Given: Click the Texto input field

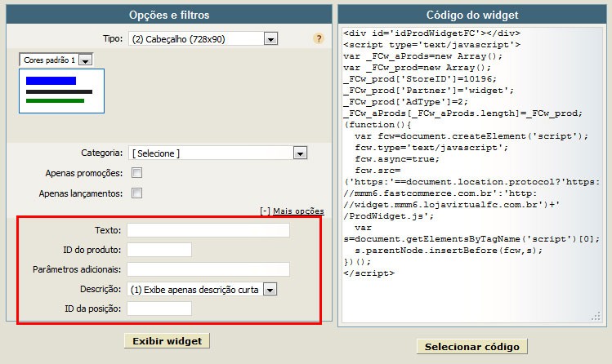Looking at the screenshot, I should pos(208,230).
